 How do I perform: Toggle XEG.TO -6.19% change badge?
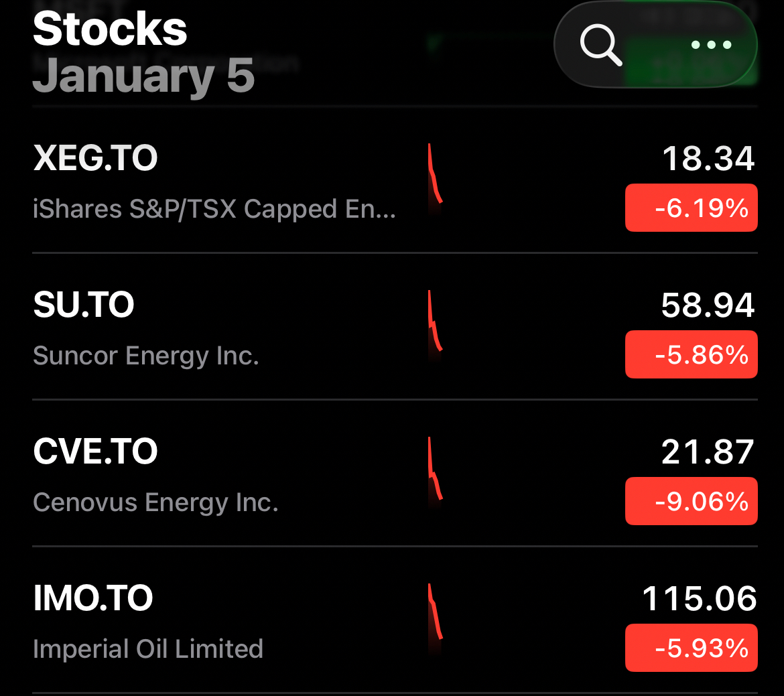coord(691,208)
